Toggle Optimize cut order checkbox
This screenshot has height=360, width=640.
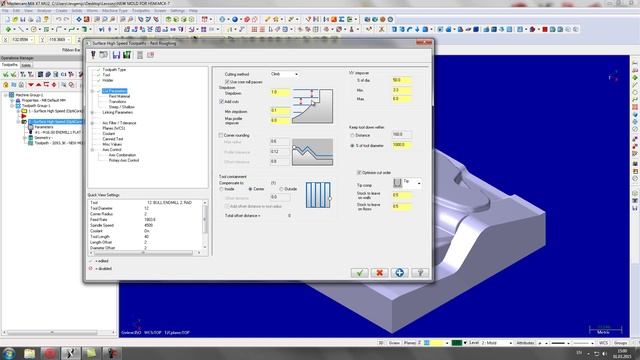click(359, 173)
